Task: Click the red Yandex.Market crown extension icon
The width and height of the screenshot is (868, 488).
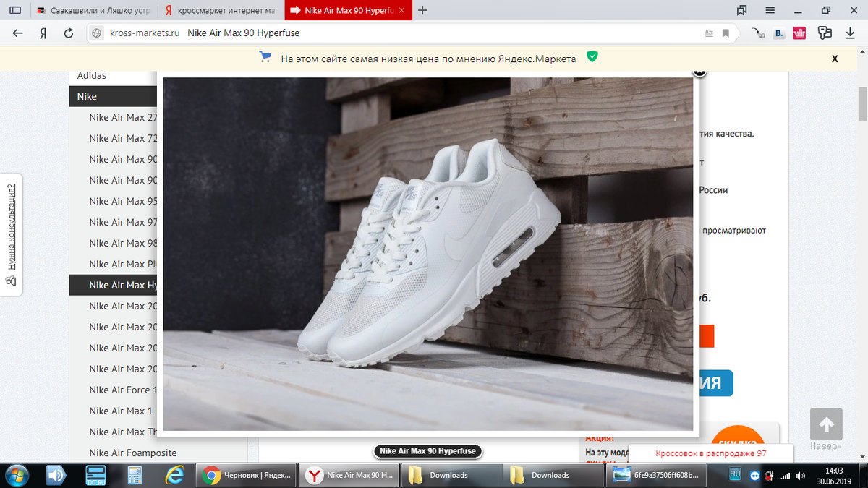Action: point(799,33)
